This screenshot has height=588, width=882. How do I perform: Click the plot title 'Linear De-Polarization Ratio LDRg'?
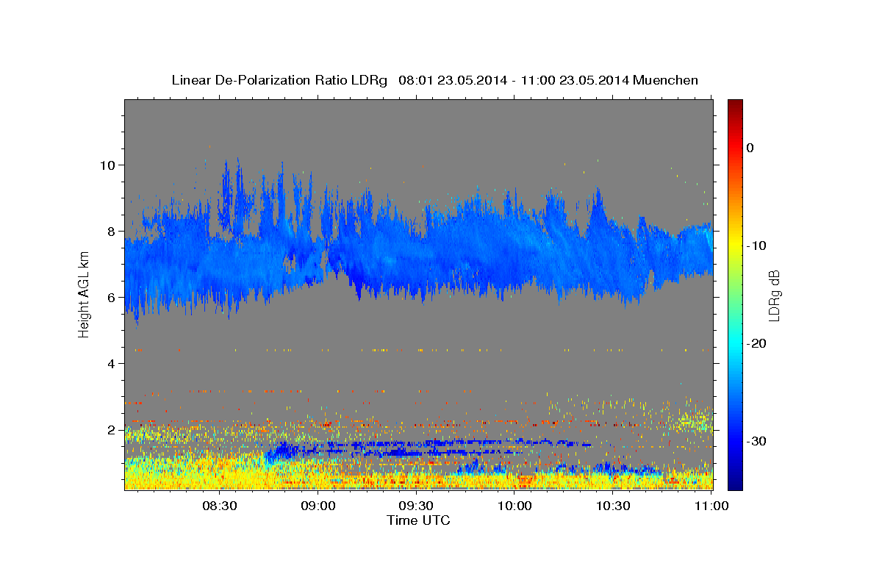(279, 80)
